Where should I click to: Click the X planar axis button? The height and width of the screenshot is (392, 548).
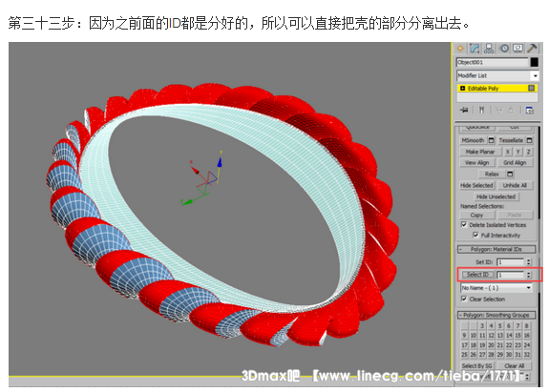(x=508, y=152)
